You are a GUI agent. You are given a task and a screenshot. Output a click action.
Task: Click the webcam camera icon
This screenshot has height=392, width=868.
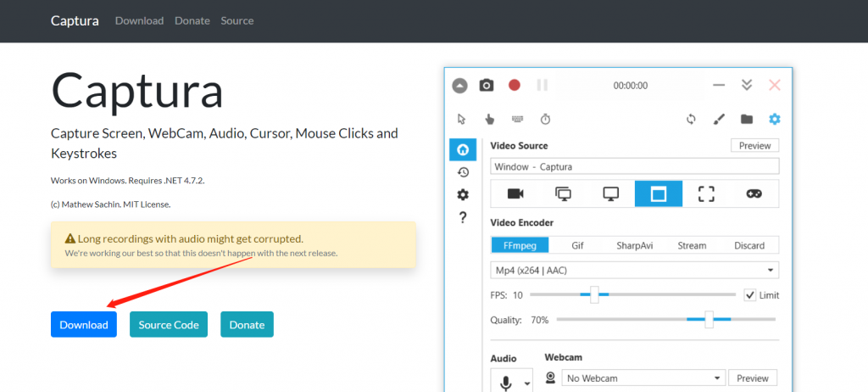[551, 378]
